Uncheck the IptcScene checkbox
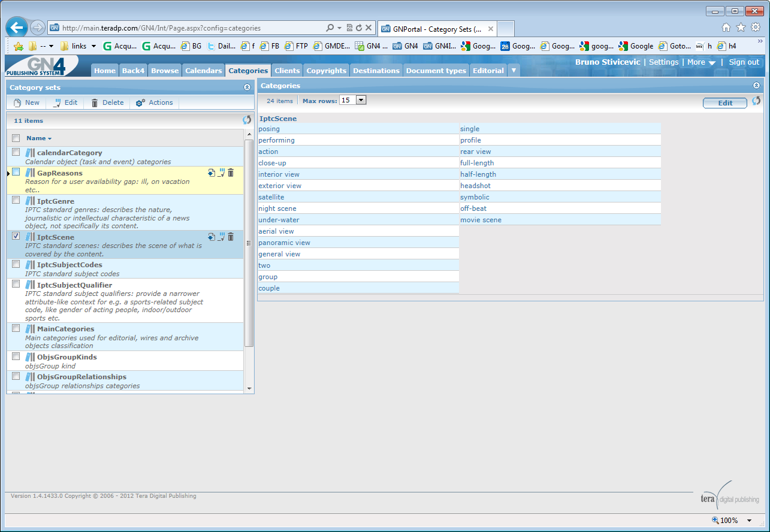770x532 pixels. [16, 236]
